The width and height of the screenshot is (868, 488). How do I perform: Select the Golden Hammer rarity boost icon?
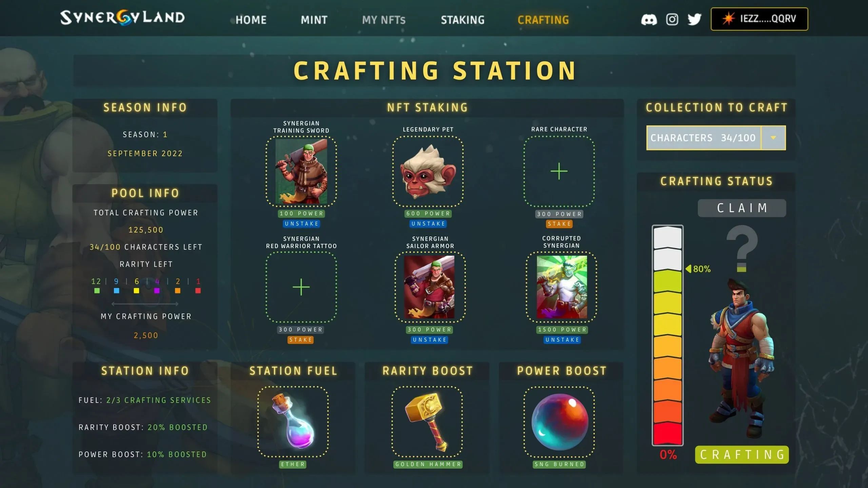tap(427, 422)
